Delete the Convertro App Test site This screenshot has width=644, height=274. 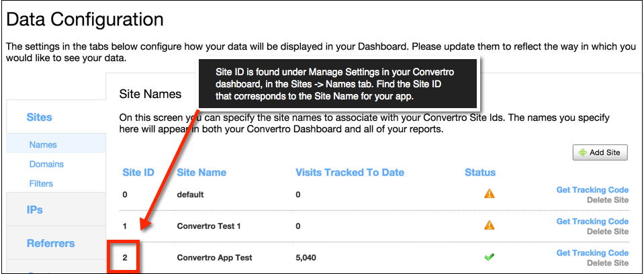[x=608, y=263]
